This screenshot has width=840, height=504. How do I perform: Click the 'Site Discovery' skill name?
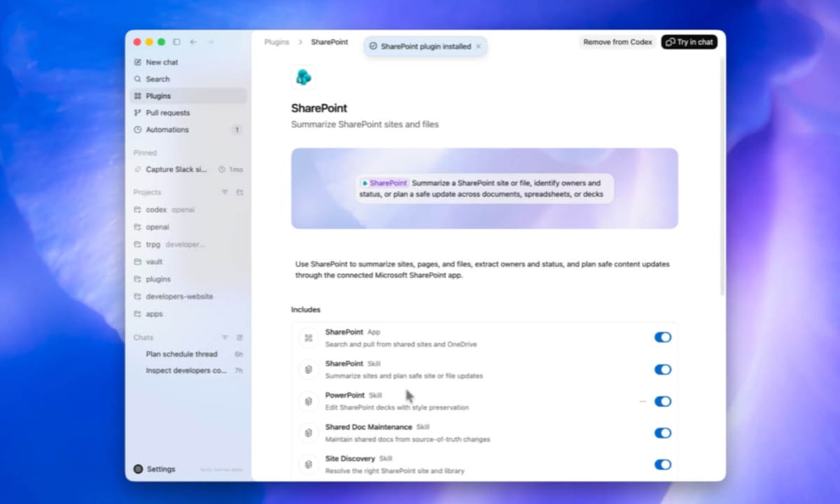tap(350, 458)
